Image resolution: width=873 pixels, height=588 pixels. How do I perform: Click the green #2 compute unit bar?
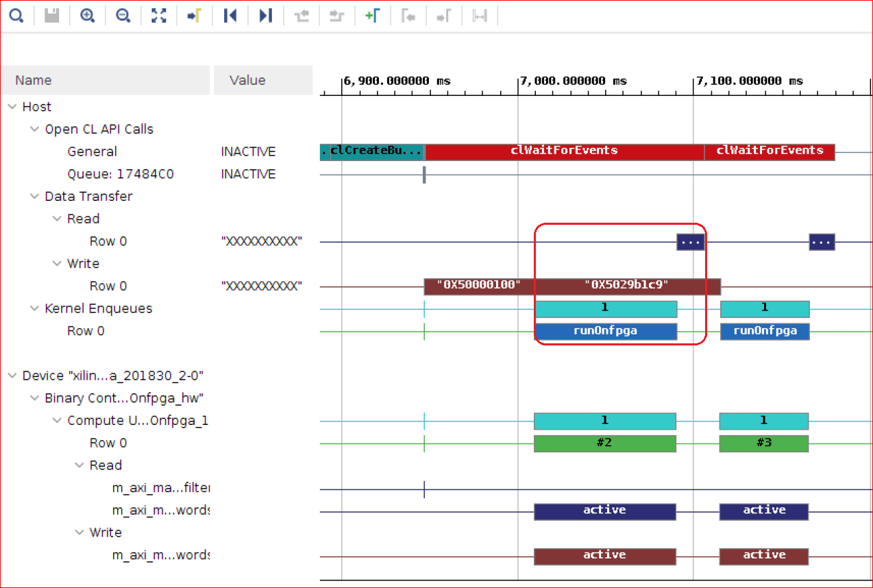604,443
